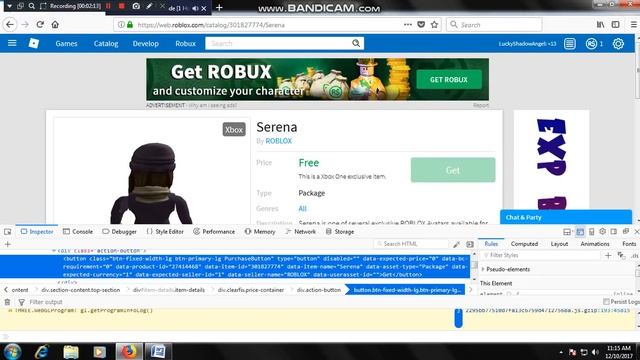Toggle responsive design mode icon

click(591, 231)
